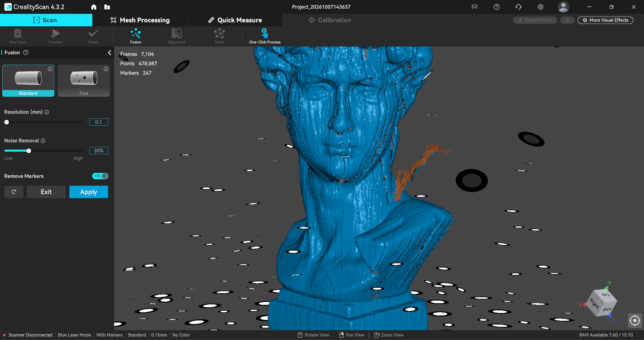
Task: Choose the Standard fusion mode
Action: (28, 81)
